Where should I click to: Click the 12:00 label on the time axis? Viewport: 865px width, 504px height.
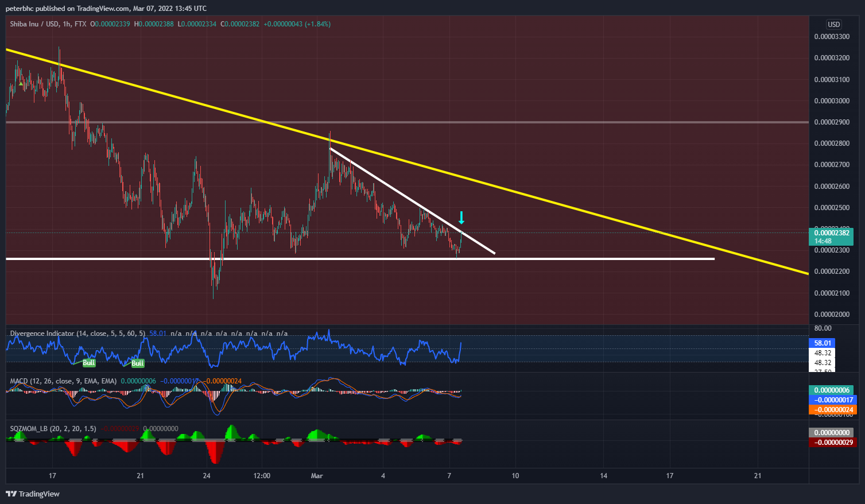(x=262, y=476)
